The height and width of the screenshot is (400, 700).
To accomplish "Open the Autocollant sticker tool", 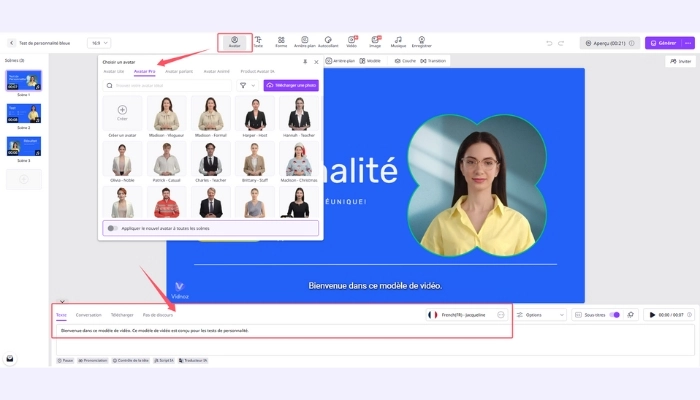I will [x=328, y=42].
